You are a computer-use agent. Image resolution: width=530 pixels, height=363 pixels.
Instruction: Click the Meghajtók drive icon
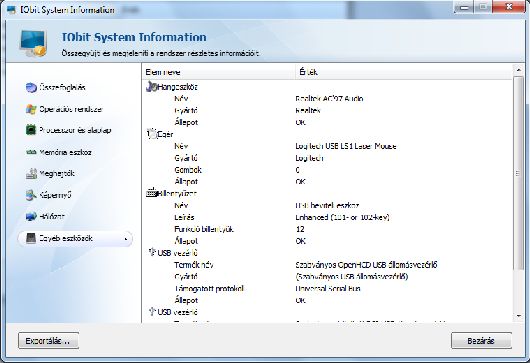tap(31, 173)
